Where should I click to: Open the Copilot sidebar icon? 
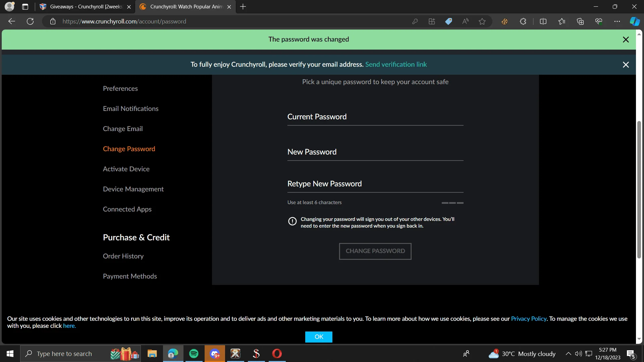(x=635, y=21)
